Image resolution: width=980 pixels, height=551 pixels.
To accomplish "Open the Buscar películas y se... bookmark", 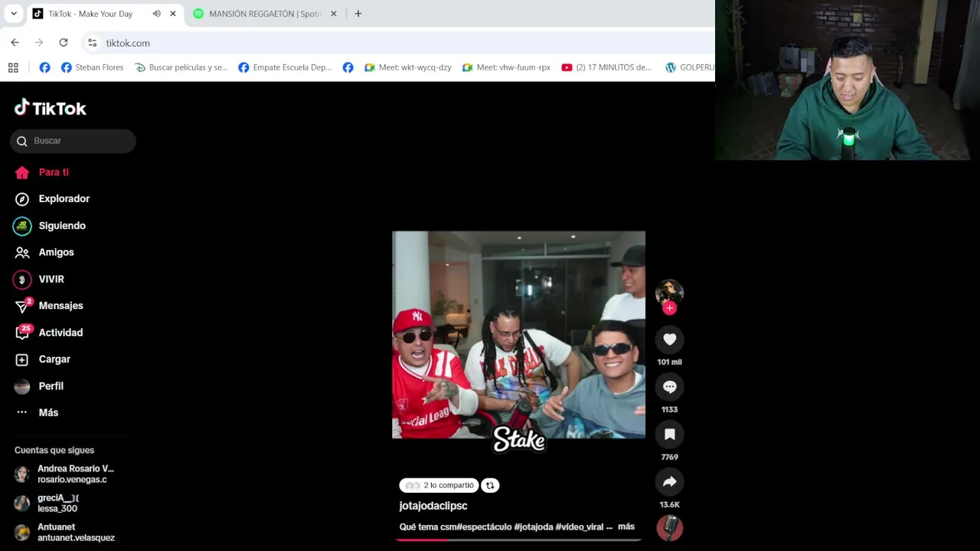I will 181,67.
